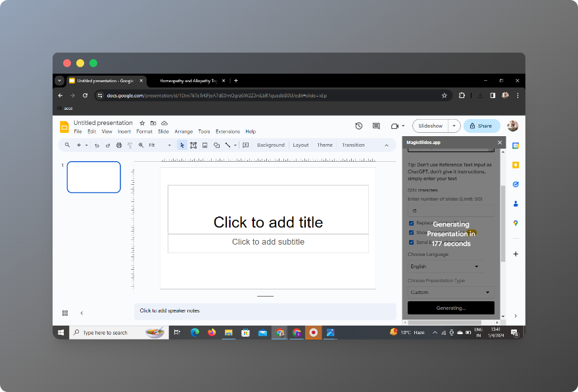The height and width of the screenshot is (392, 578).
Task: Select the Shape tool in toolbar
Action: [216, 145]
